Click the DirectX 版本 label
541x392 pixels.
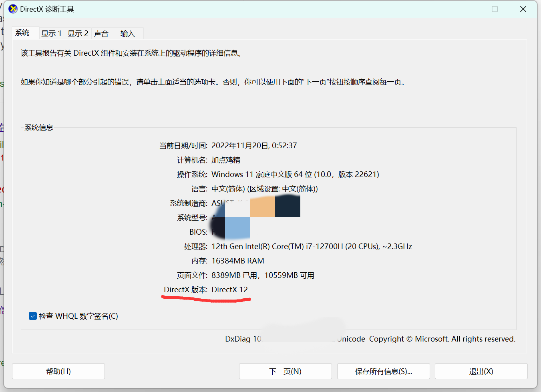(186, 289)
